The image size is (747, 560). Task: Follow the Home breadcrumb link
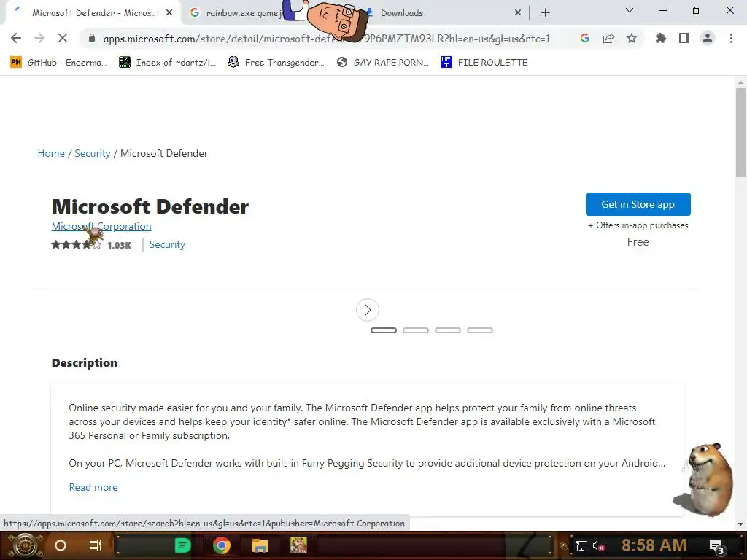(51, 153)
